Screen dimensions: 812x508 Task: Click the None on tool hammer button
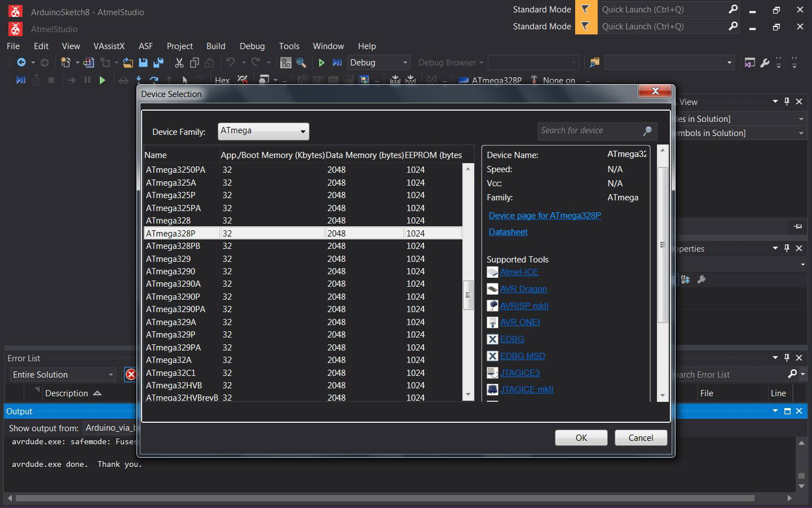(553, 80)
